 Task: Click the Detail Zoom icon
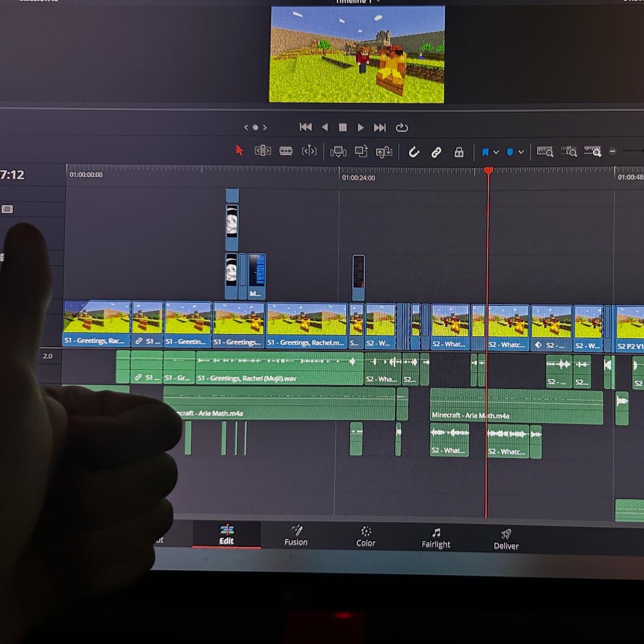(x=569, y=152)
